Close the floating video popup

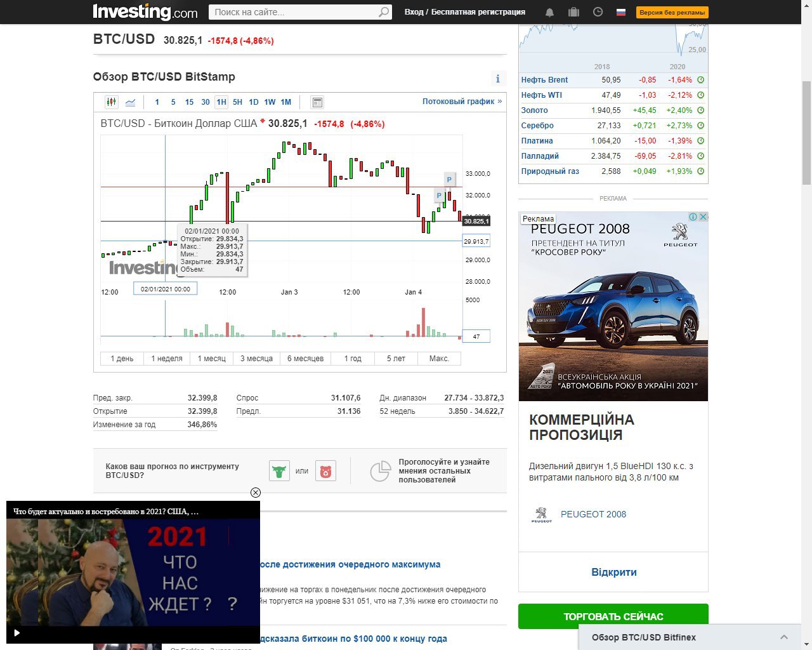click(255, 493)
